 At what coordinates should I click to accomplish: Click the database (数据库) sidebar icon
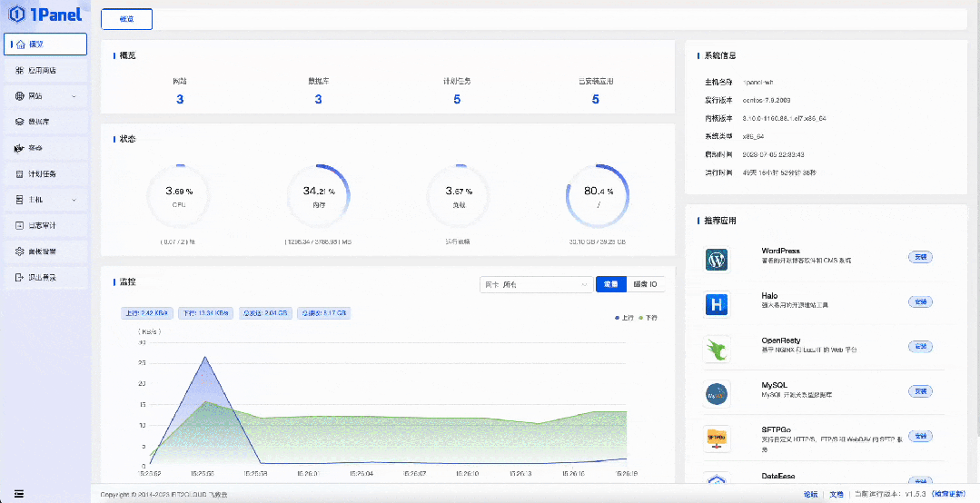19,122
